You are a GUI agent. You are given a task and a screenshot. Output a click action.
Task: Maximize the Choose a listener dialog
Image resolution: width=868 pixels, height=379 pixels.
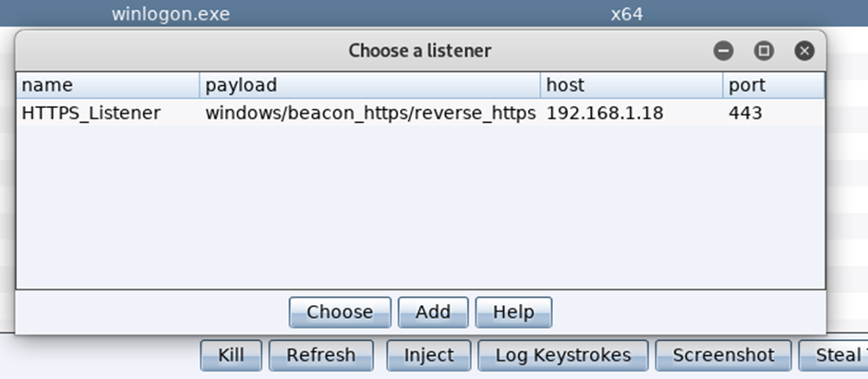[x=764, y=51]
